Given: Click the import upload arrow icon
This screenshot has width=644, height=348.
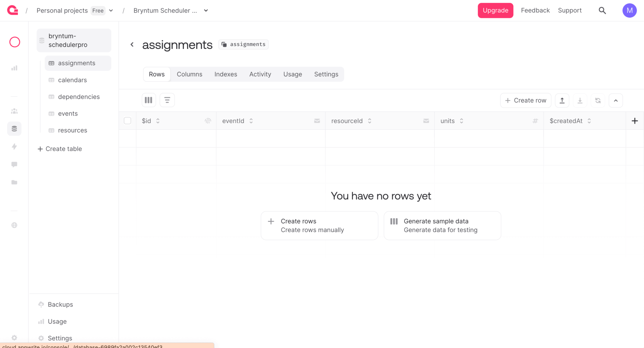Looking at the screenshot, I should coord(562,101).
